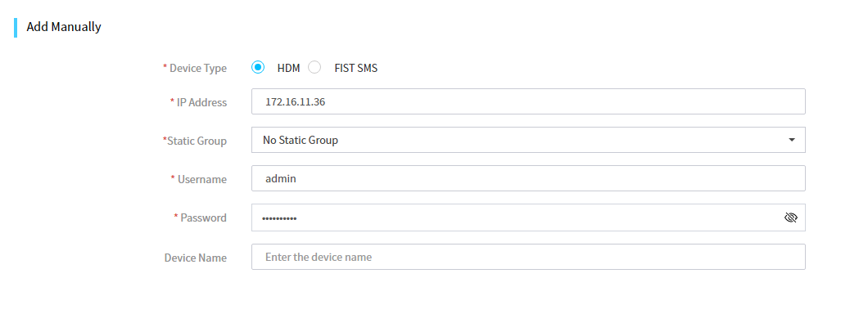Viewport: 868px width, 314px height.
Task: Click the FIST SMS option label text
Action: click(356, 69)
